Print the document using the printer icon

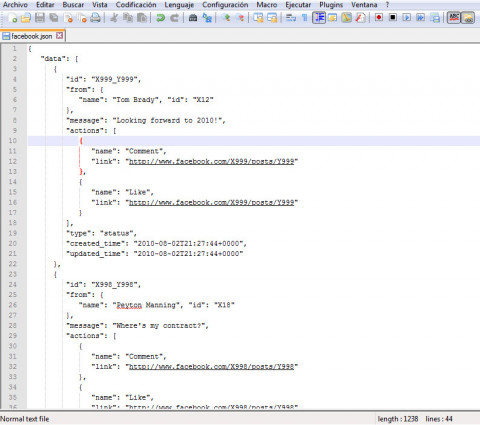coord(96,18)
